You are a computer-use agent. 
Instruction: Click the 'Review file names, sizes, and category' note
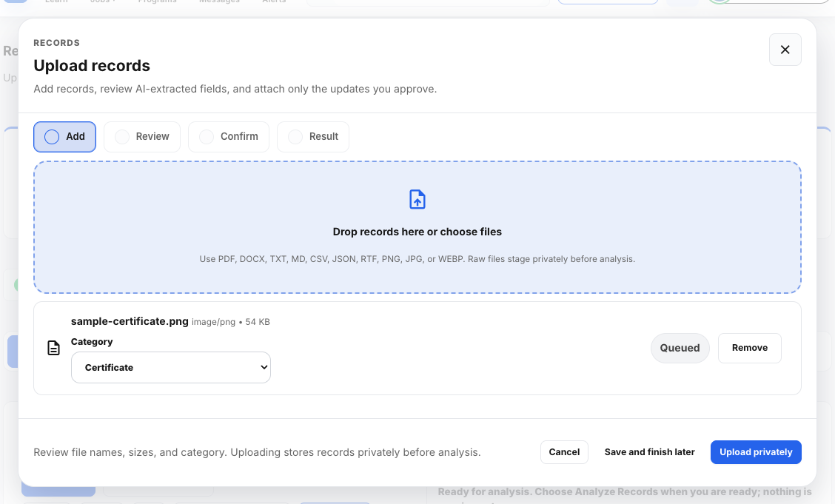[257, 452]
